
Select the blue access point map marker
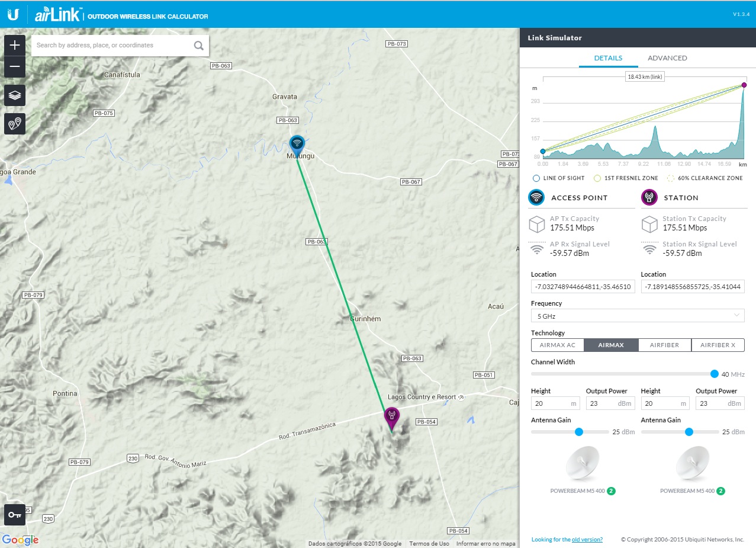tap(297, 146)
